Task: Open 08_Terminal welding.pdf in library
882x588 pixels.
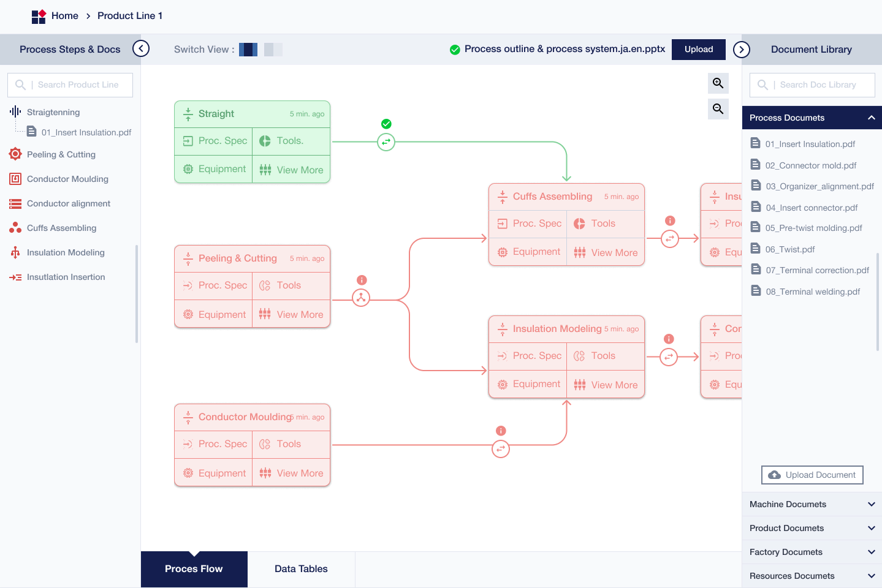Action: pos(805,292)
